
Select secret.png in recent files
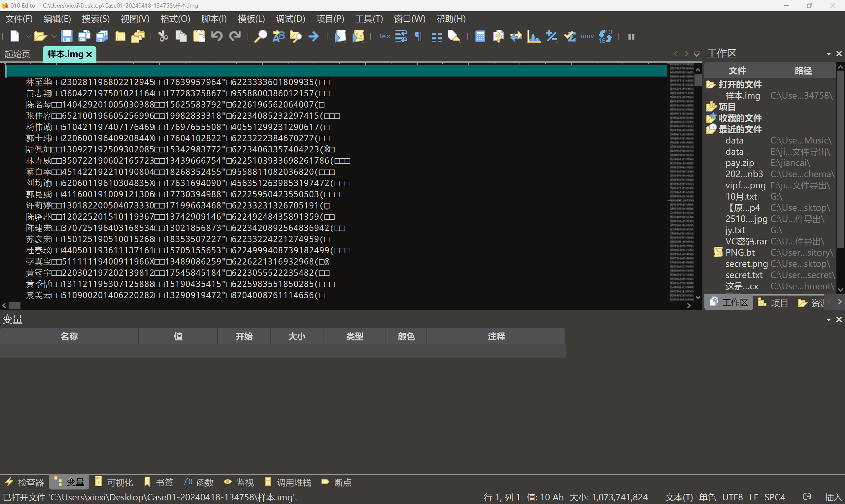click(746, 264)
